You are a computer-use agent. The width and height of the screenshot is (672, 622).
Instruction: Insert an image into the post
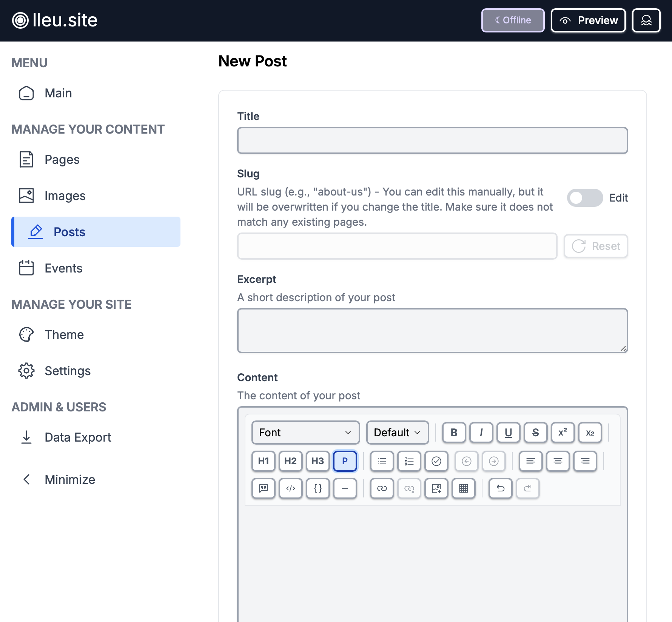click(436, 488)
